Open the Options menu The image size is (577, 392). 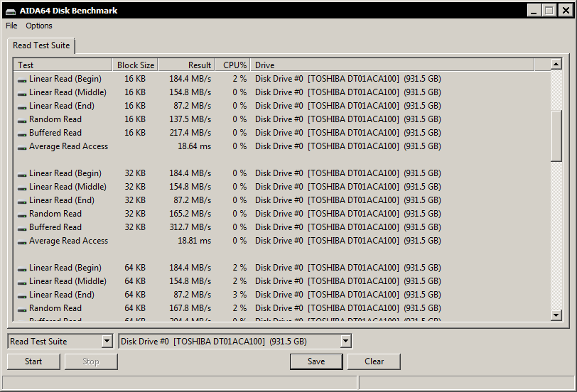[39, 26]
